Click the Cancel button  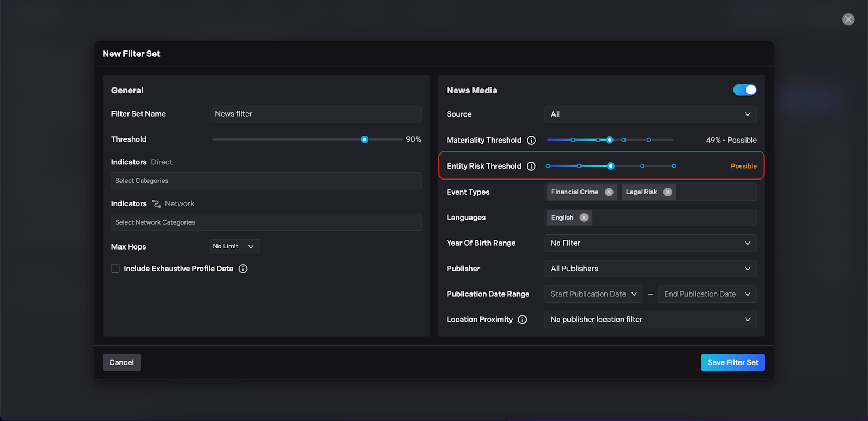[122, 362]
